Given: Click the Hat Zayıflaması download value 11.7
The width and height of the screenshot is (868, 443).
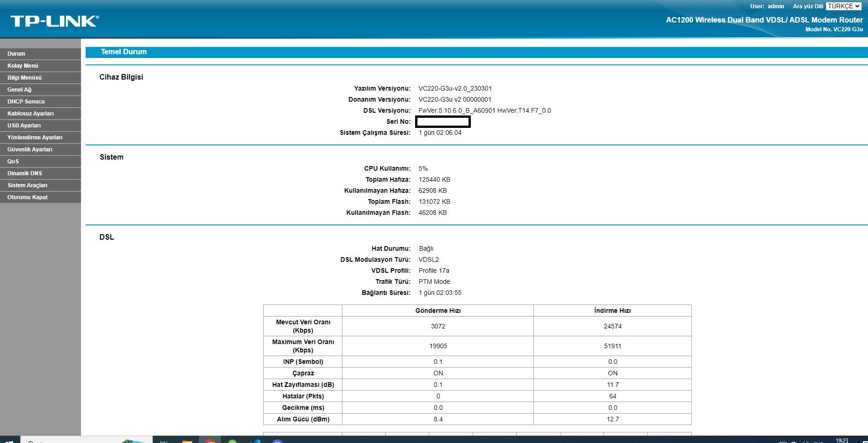Looking at the screenshot, I should [x=613, y=385].
